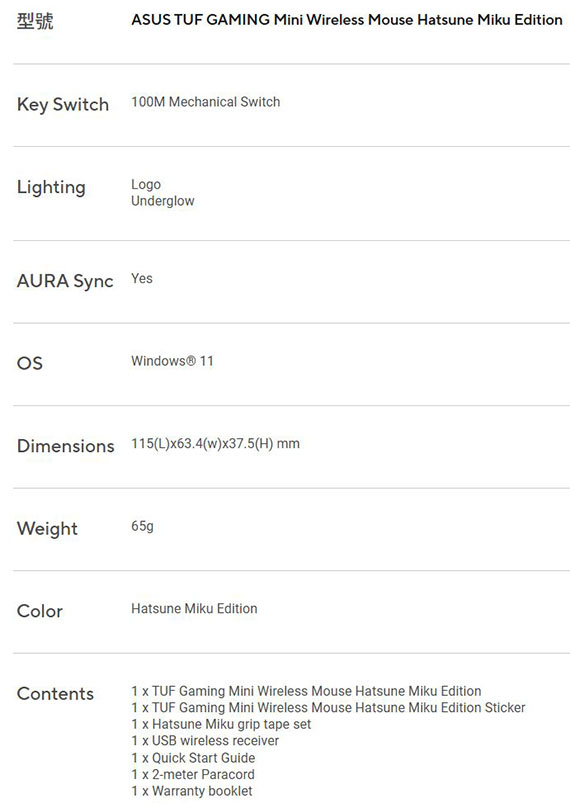The image size is (570, 803).
Task: Select the Dimensions label
Action: 66,446
